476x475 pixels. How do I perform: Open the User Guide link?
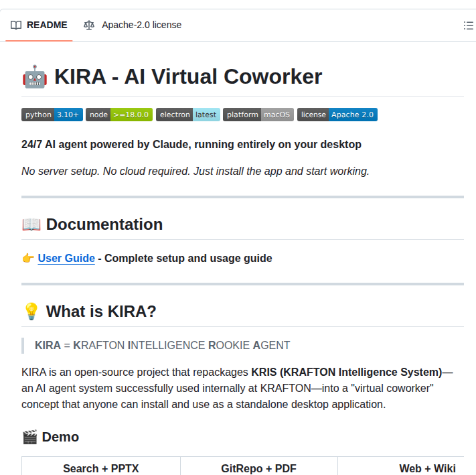(66, 258)
